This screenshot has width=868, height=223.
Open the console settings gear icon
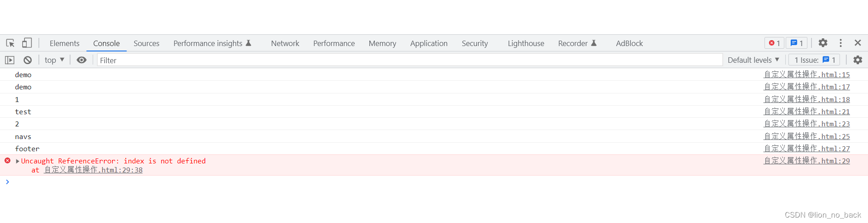pos(858,60)
